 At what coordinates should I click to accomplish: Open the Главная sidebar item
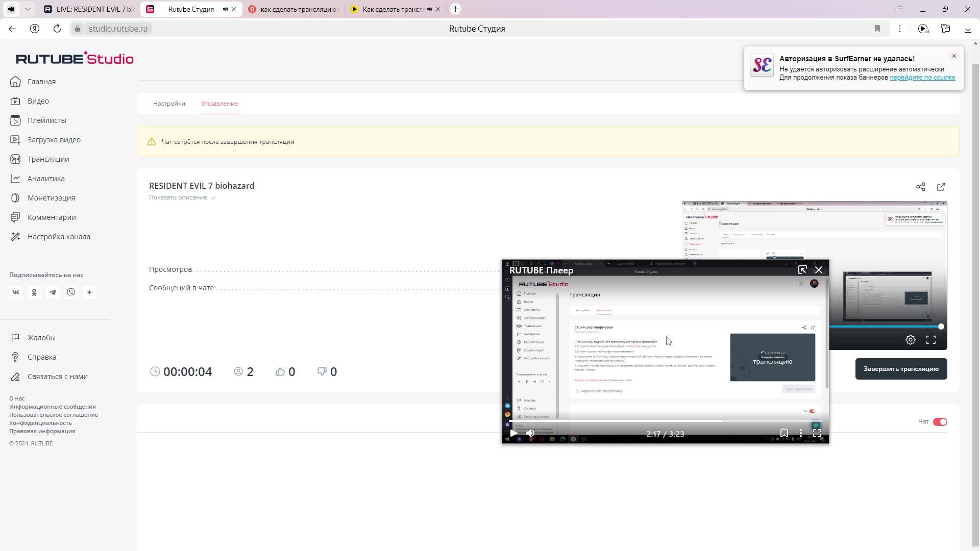pos(33,82)
